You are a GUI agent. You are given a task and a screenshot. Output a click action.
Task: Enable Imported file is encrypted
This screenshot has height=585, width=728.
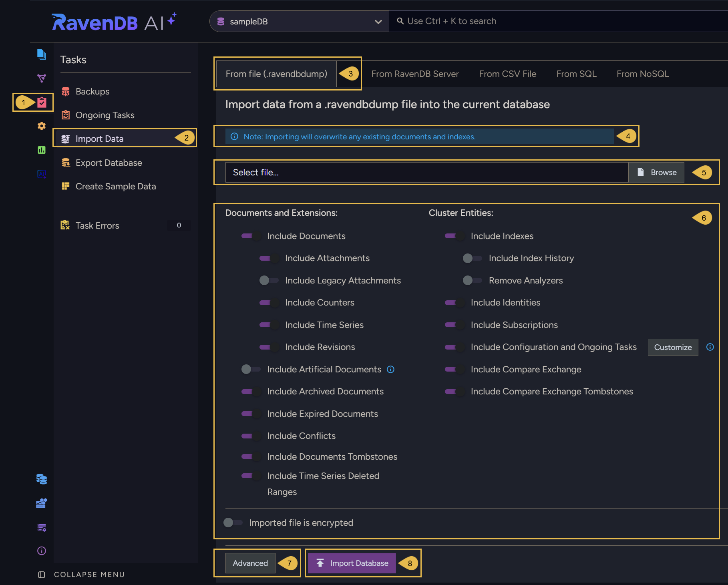(233, 523)
